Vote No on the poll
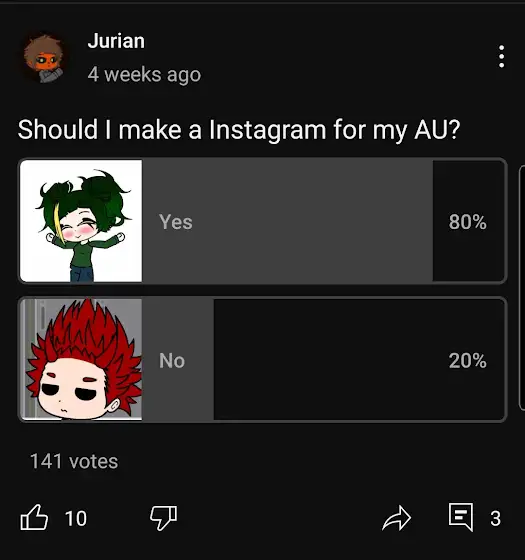This screenshot has width=525, height=560. tap(262, 359)
